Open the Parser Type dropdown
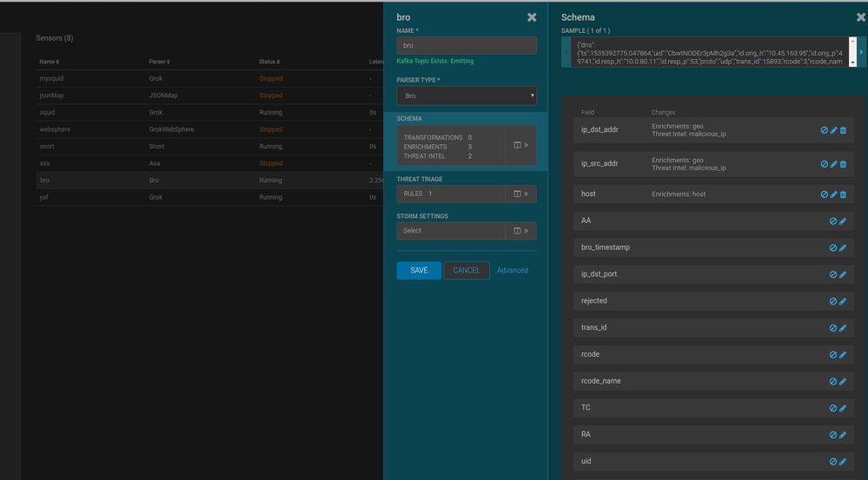This screenshot has width=868, height=480. coord(467,95)
